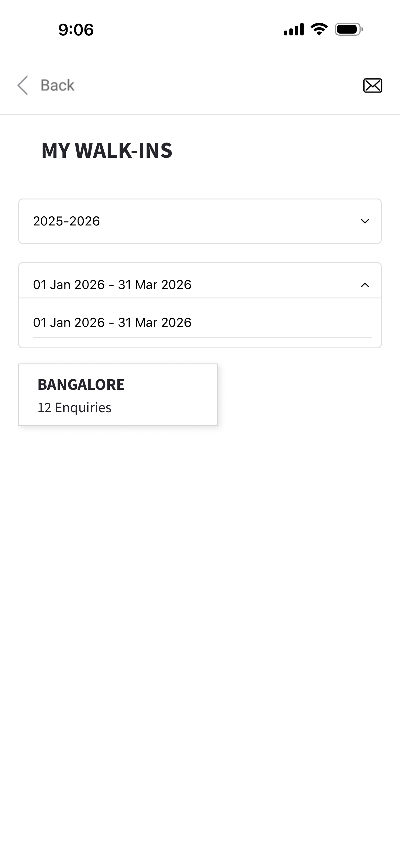Tap the BANGALORE card title

pyautogui.click(x=81, y=384)
